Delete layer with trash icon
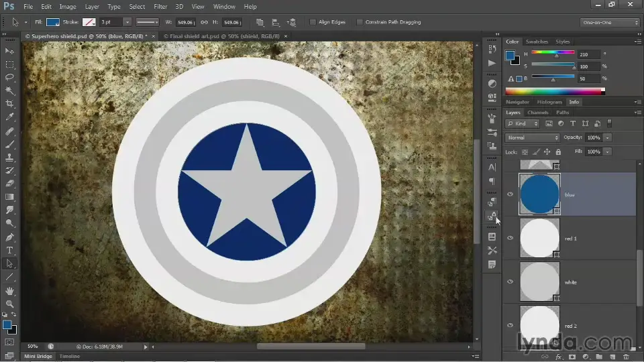Viewport: 644px width, 362px height. tap(626, 357)
